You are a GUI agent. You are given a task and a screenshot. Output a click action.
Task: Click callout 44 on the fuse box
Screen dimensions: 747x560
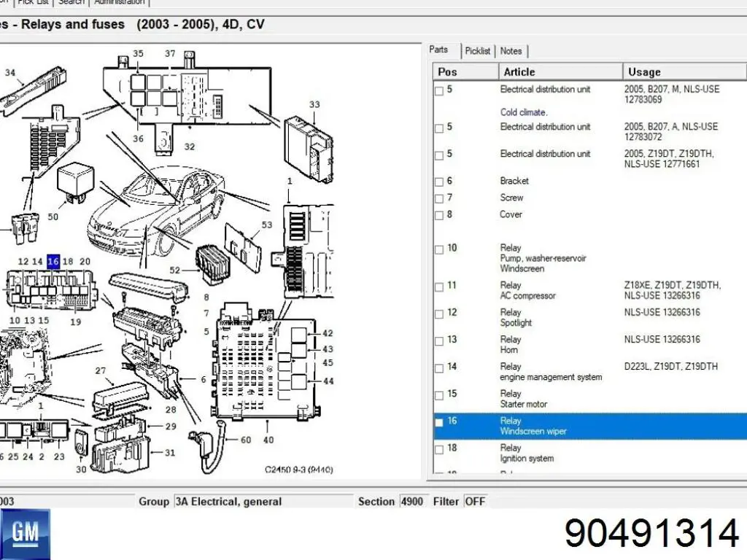point(328,381)
